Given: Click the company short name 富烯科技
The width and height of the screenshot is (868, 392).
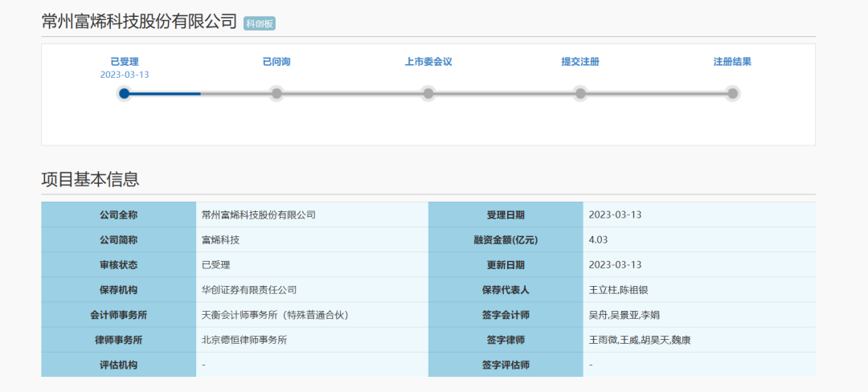Looking at the screenshot, I should click(x=221, y=239).
